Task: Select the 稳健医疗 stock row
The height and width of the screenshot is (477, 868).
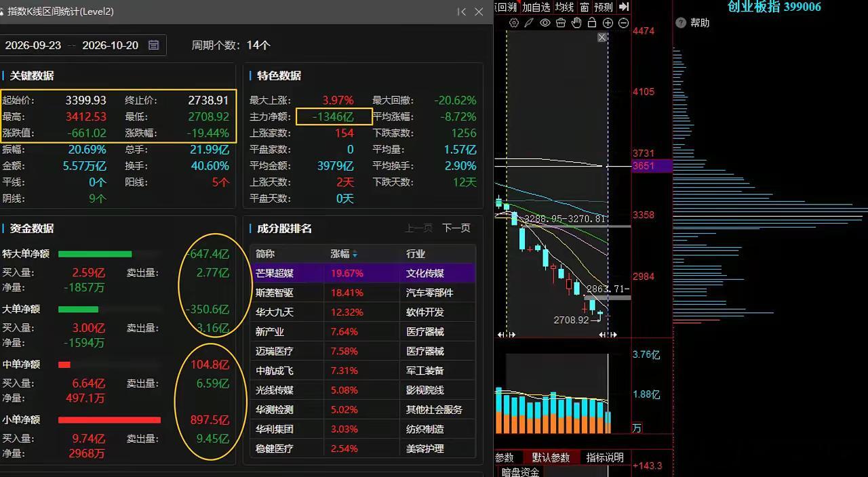Action: pos(363,449)
